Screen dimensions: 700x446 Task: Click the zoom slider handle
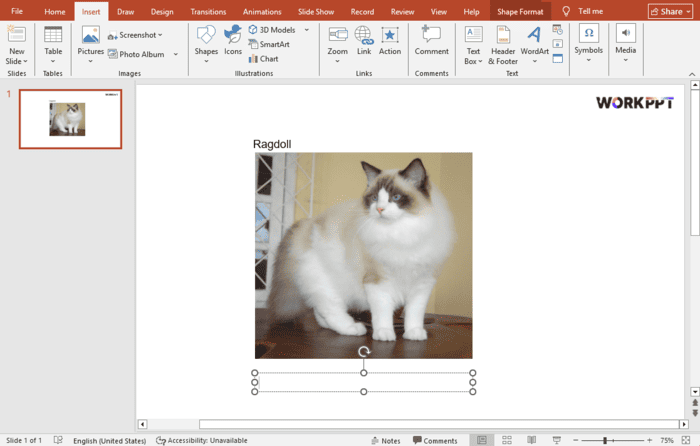click(605, 440)
